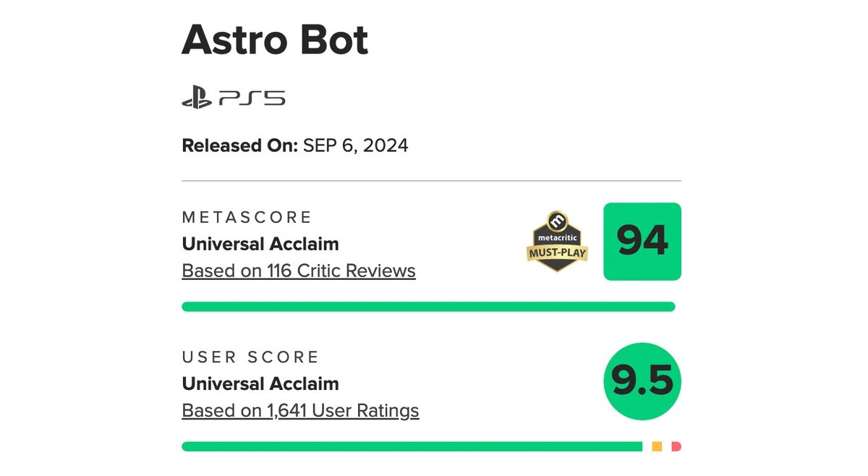Click Universal Acclaim text under User Score

click(x=260, y=383)
